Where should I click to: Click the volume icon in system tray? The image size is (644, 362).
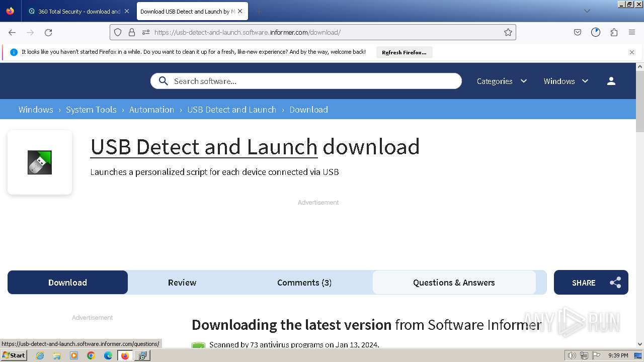pos(572,355)
